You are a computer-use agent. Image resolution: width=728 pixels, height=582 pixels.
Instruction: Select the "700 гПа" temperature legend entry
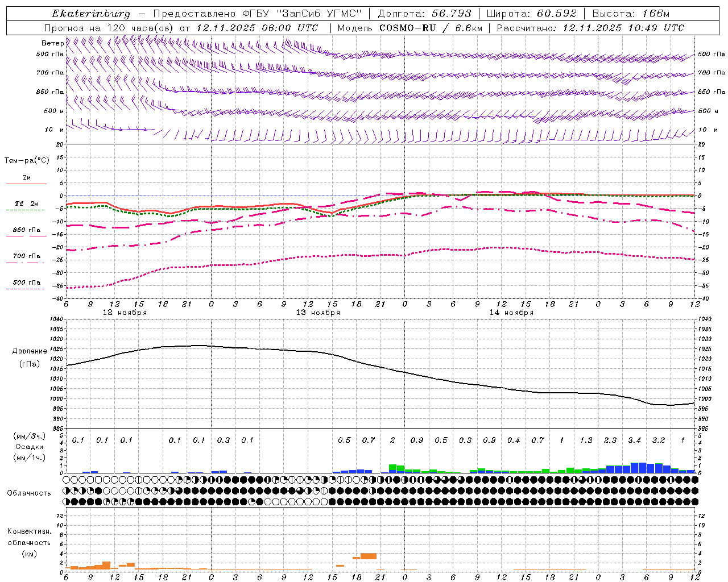coord(27,256)
